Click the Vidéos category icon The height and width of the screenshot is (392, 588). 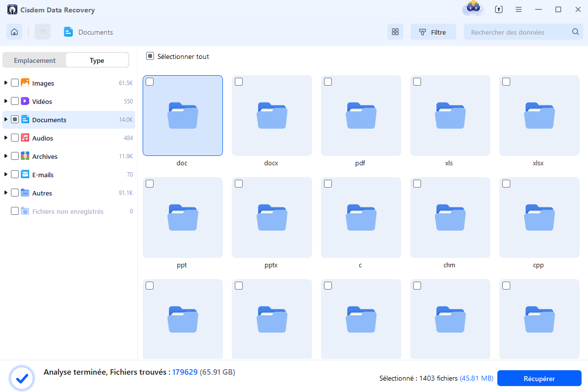click(x=25, y=101)
